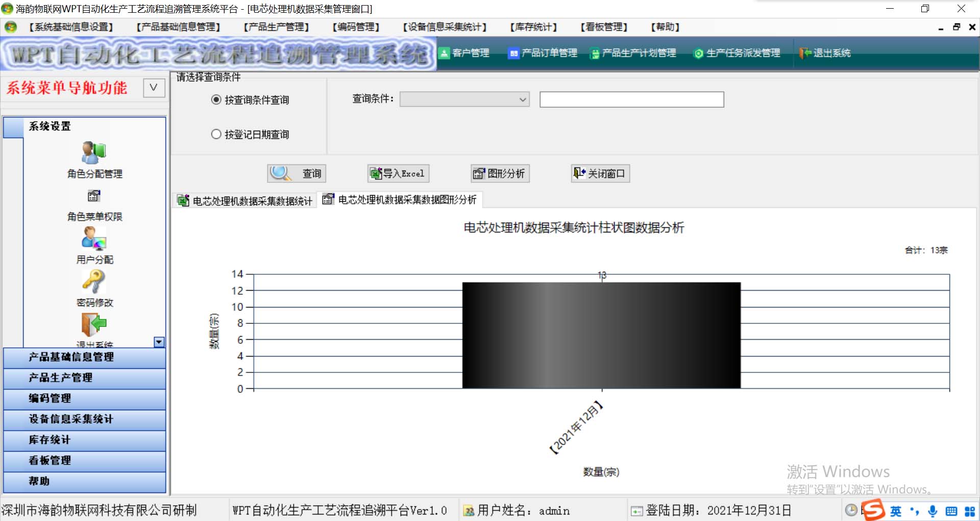Open the 【设备信息采集统计】 menu
The width and height of the screenshot is (980, 521).
(445, 27)
